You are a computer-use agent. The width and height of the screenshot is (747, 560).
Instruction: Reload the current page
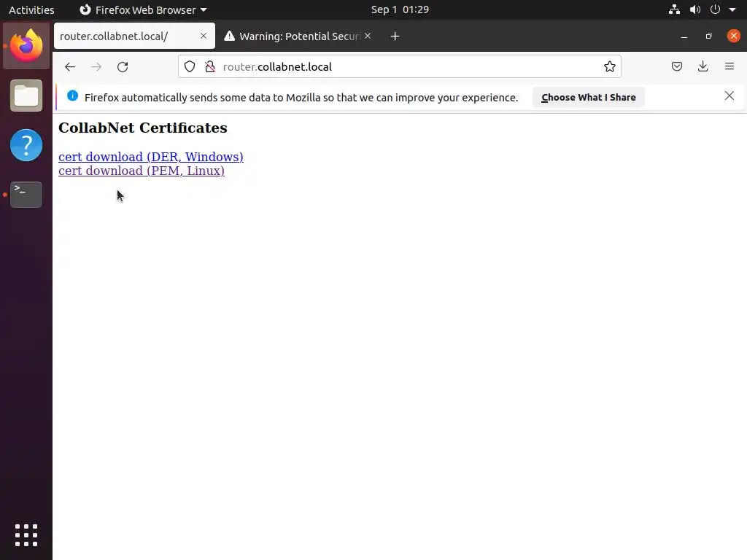click(123, 66)
